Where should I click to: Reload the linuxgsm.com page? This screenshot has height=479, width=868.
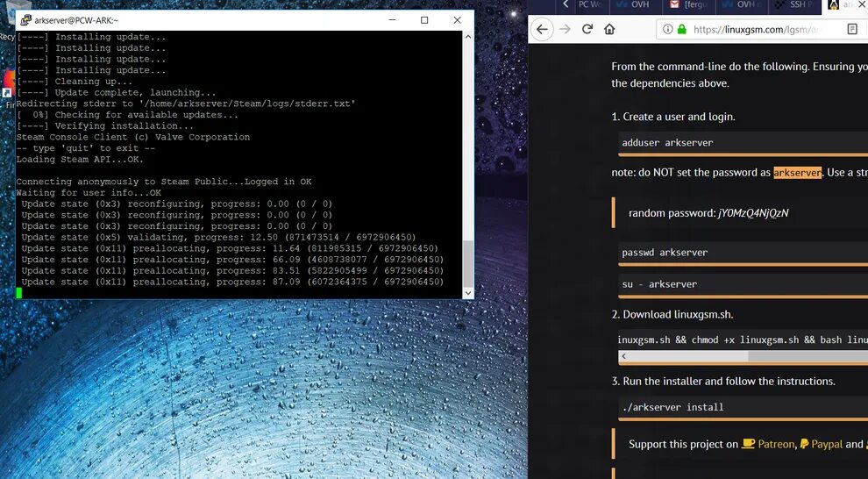pos(587,29)
